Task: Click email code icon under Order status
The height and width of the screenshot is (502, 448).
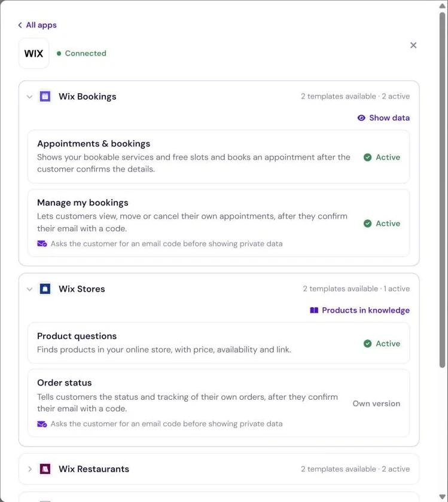Action: 42,424
